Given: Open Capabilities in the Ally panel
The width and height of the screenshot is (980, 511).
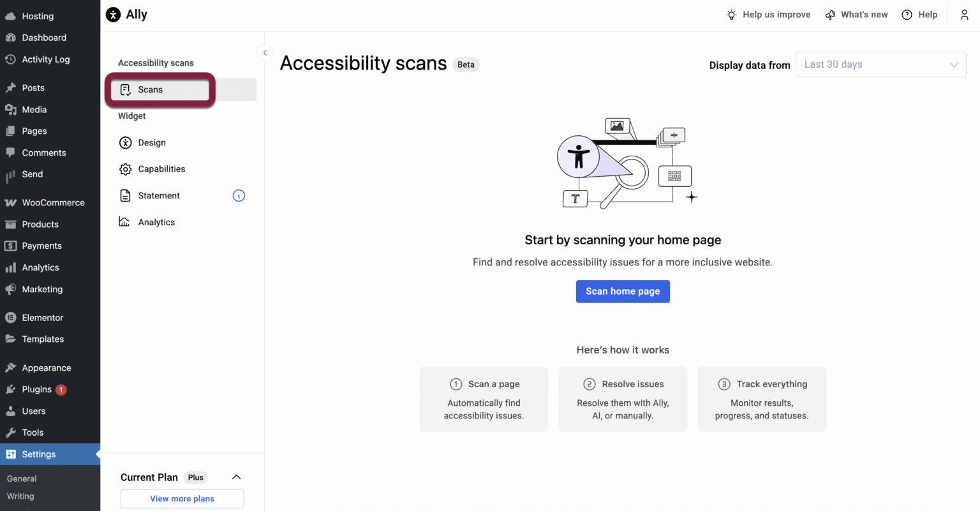Looking at the screenshot, I should click(125, 169).
